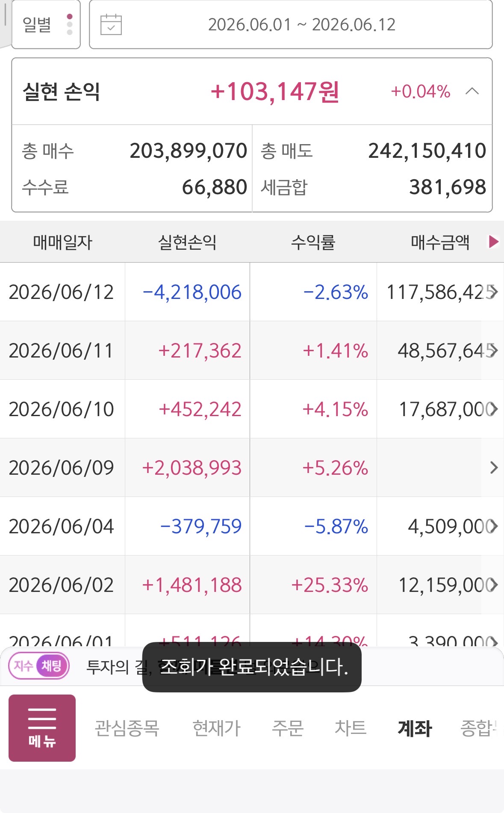Open the 차트 tab
504x813 pixels.
tap(351, 728)
